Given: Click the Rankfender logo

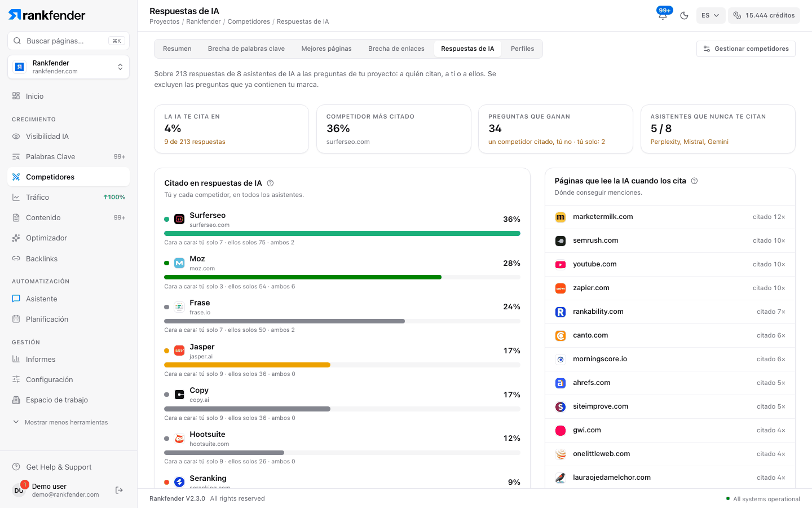Looking at the screenshot, I should [x=47, y=15].
